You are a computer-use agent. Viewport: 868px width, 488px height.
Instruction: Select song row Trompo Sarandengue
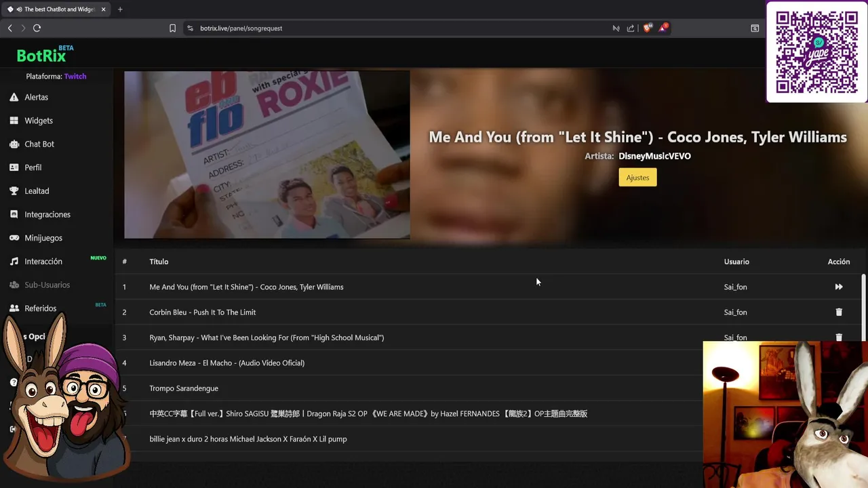click(x=410, y=388)
